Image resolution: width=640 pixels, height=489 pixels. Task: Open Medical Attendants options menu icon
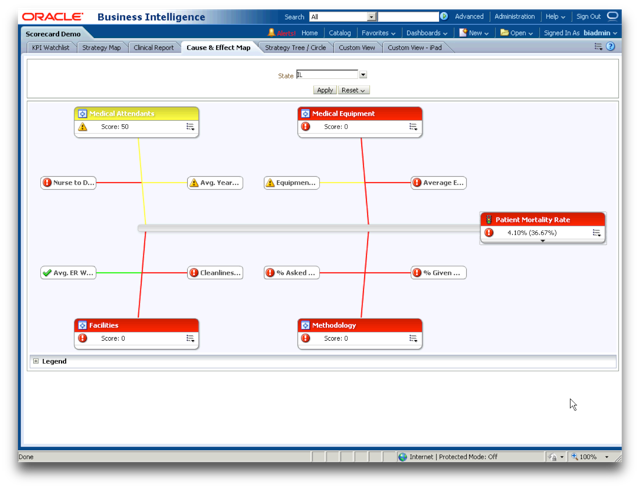190,127
